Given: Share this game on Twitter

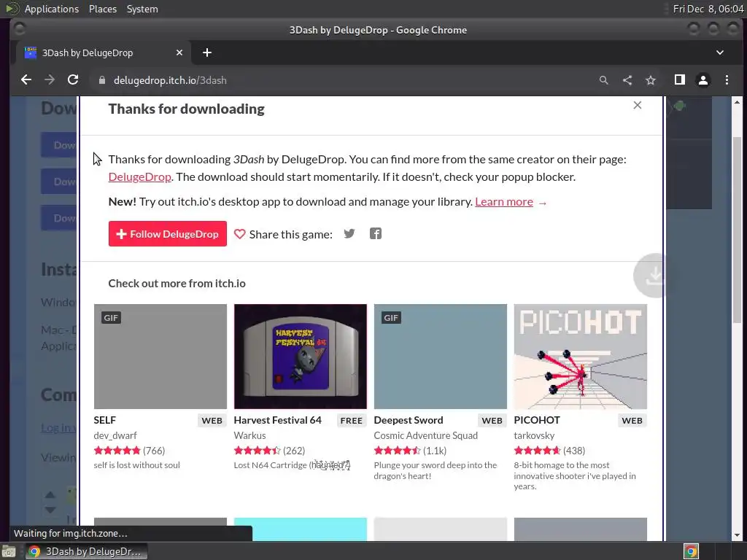Looking at the screenshot, I should click(349, 234).
